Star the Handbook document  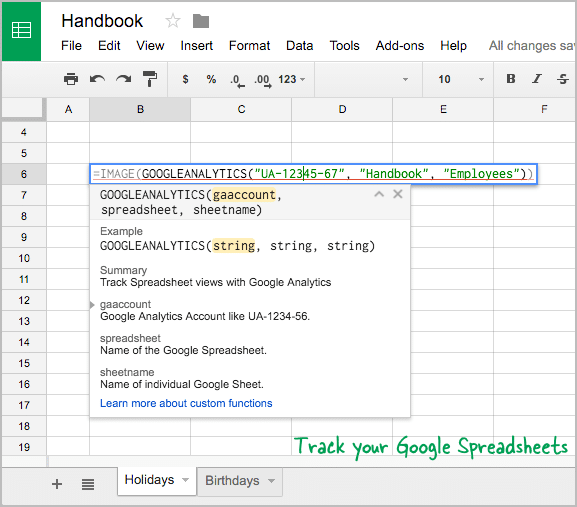click(x=173, y=21)
